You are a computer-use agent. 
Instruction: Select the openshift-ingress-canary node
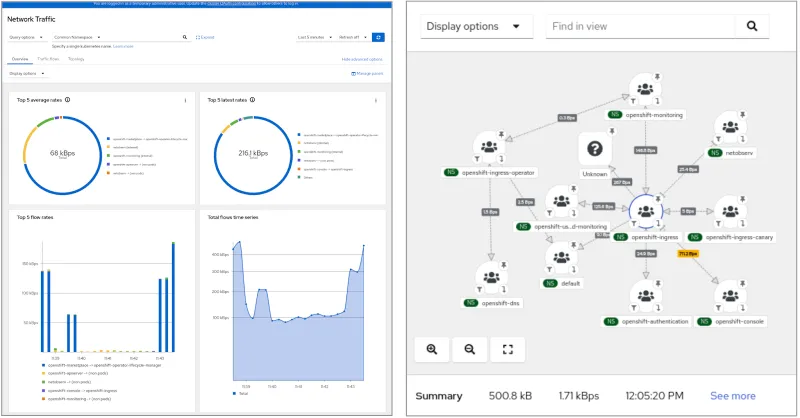point(730,211)
